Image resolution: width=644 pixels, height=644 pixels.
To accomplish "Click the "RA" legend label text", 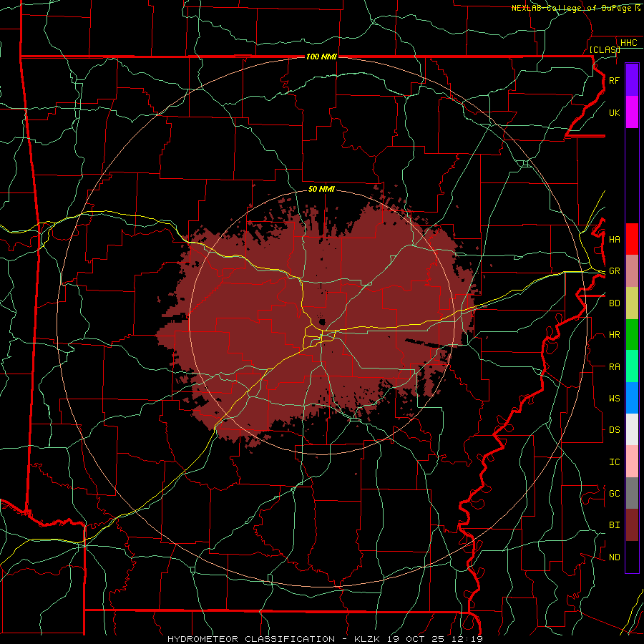I will point(615,366).
